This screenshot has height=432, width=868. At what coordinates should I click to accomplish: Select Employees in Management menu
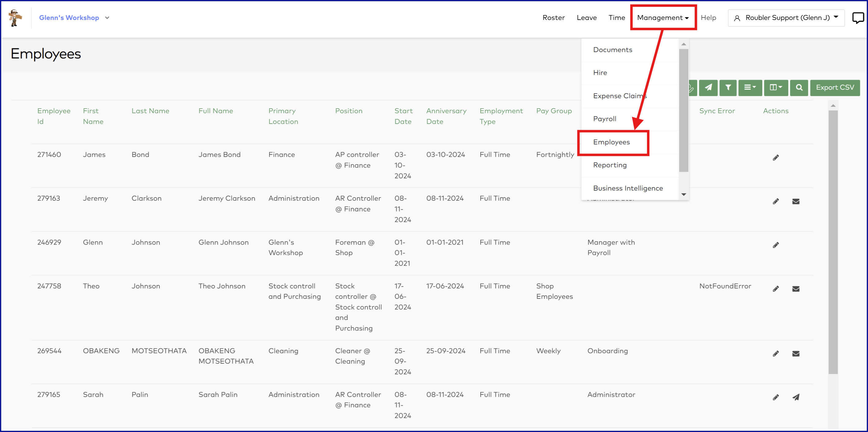tap(611, 142)
